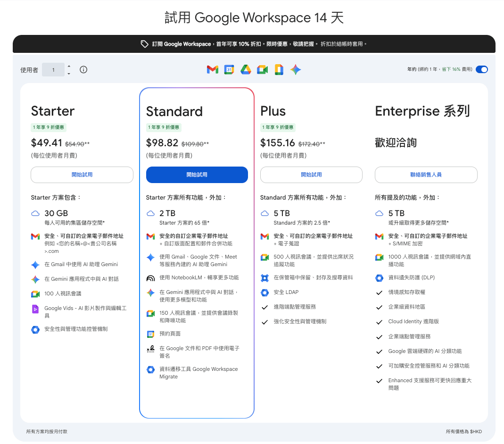The height and width of the screenshot is (444, 504).
Task: Click the 安全 LDAP feature text
Action: click(286, 292)
